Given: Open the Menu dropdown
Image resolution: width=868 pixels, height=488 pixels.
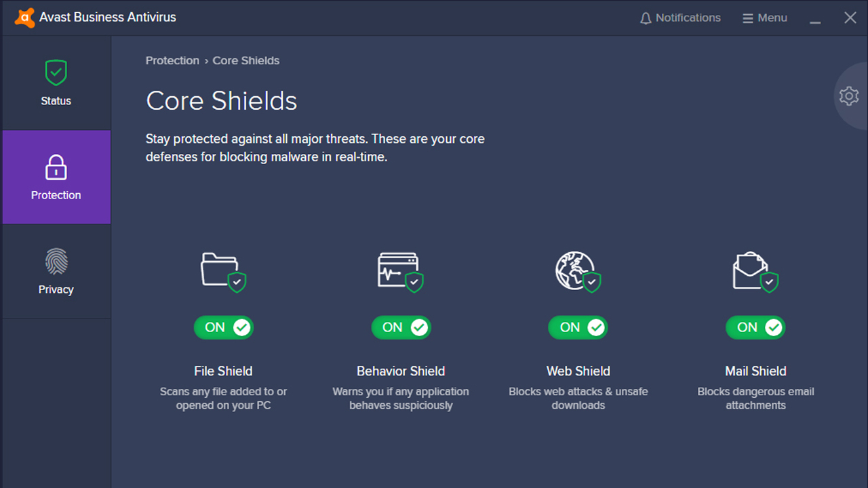Looking at the screenshot, I should pyautogui.click(x=764, y=18).
